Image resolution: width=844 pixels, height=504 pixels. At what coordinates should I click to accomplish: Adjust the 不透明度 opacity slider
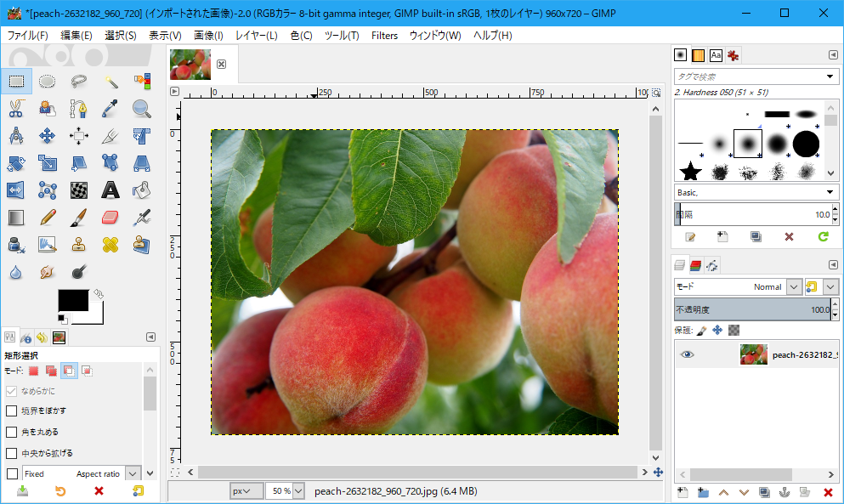pyautogui.click(x=752, y=309)
